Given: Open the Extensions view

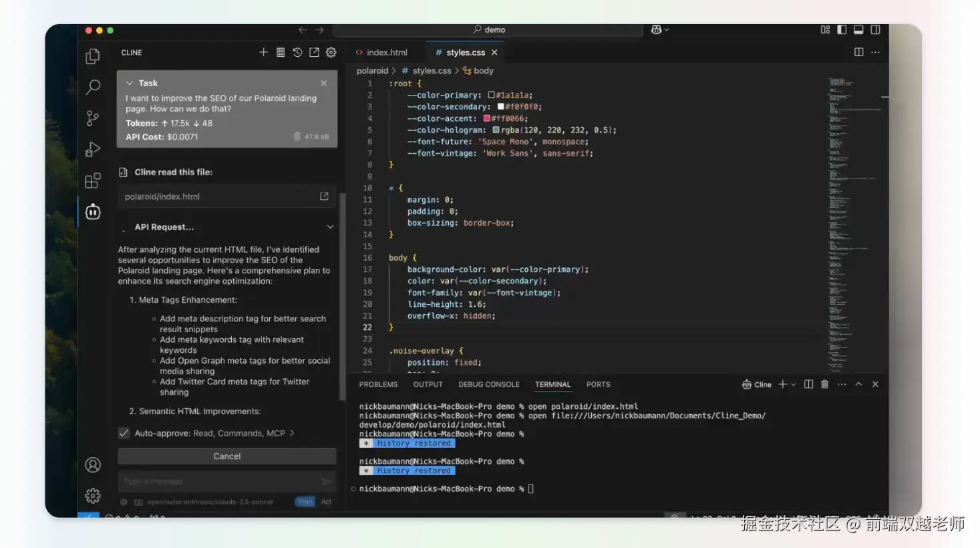Looking at the screenshot, I should 93,180.
